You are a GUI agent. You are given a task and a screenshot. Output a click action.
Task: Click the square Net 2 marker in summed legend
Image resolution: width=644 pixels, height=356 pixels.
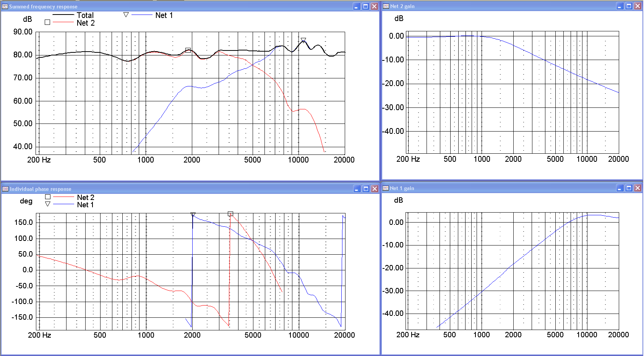47,22
